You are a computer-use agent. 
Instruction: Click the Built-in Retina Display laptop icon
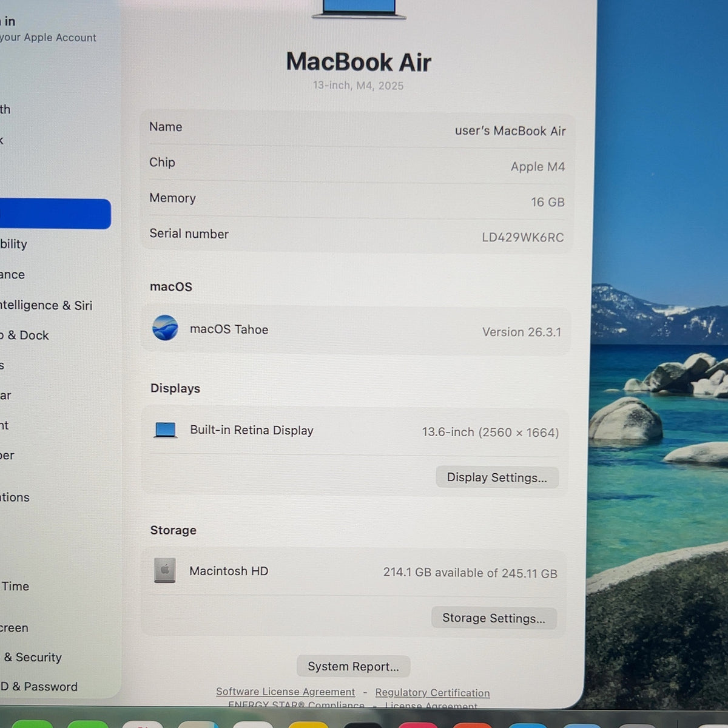[x=166, y=430]
